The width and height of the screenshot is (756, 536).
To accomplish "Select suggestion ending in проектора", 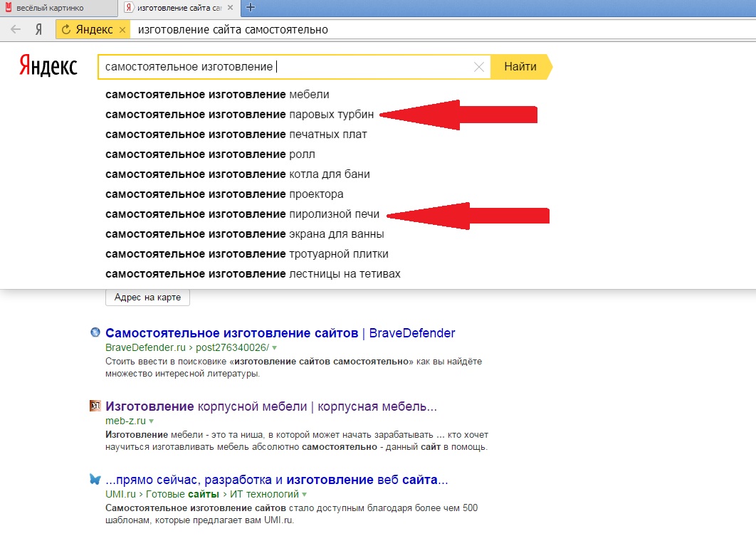I will click(224, 194).
